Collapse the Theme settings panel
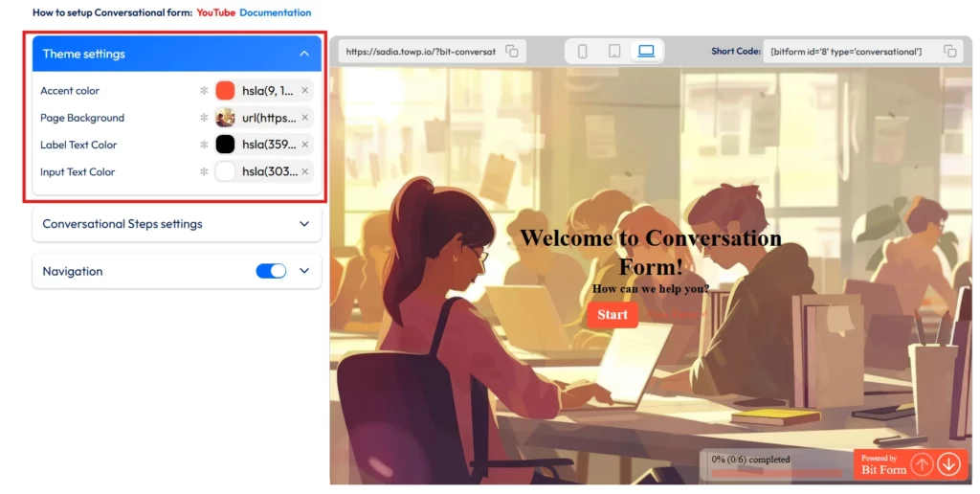 pyautogui.click(x=304, y=54)
